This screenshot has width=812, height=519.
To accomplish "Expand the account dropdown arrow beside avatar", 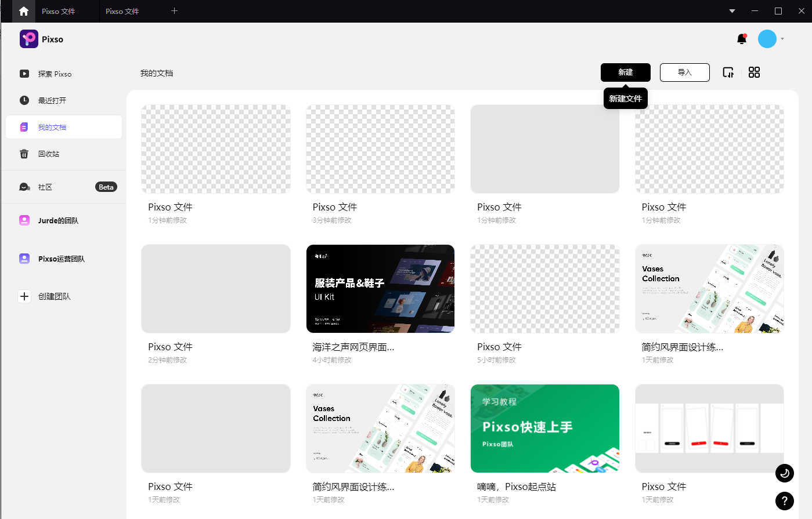I will click(x=782, y=39).
